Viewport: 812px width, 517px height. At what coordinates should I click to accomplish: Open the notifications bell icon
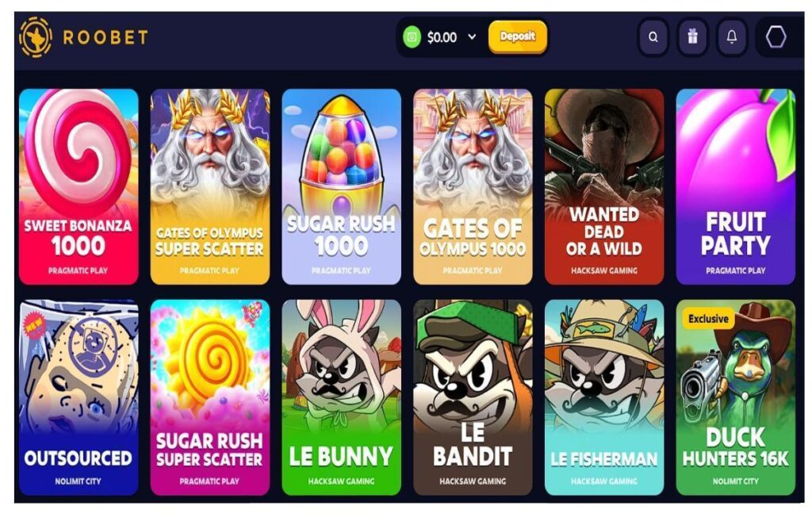pos(731,36)
